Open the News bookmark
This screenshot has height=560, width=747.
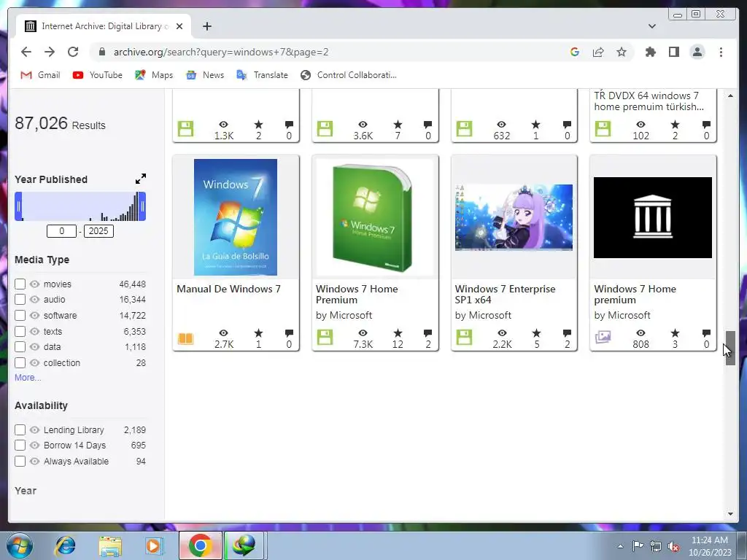tap(205, 75)
